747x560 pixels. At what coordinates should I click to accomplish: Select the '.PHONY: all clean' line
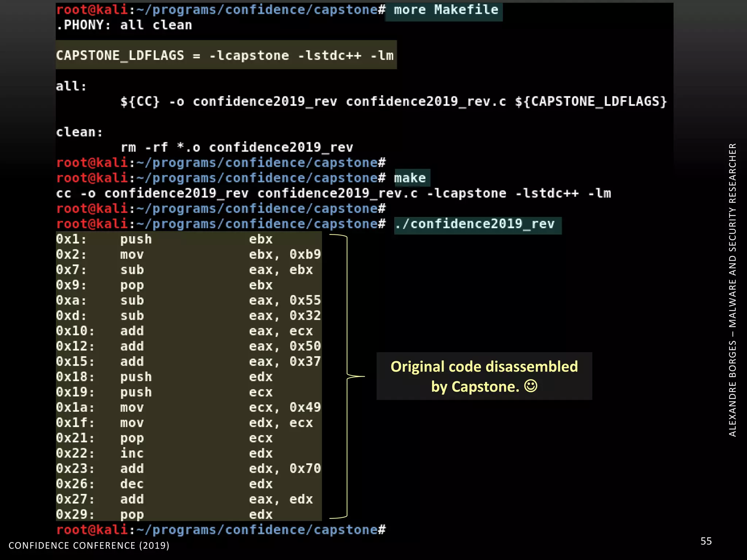tap(124, 25)
